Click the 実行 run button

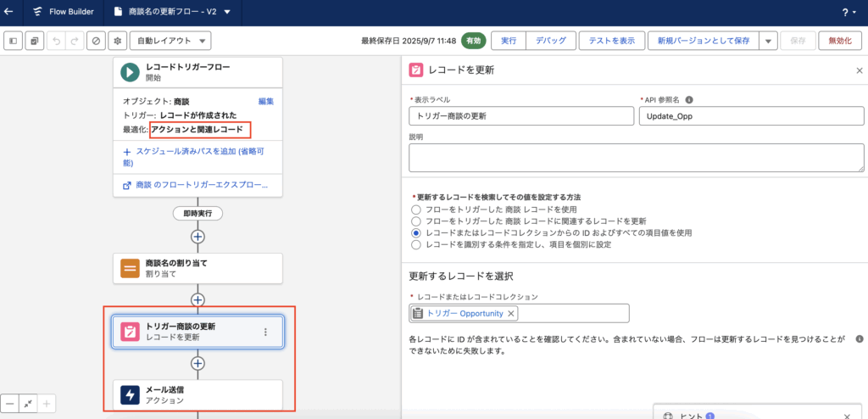point(509,41)
